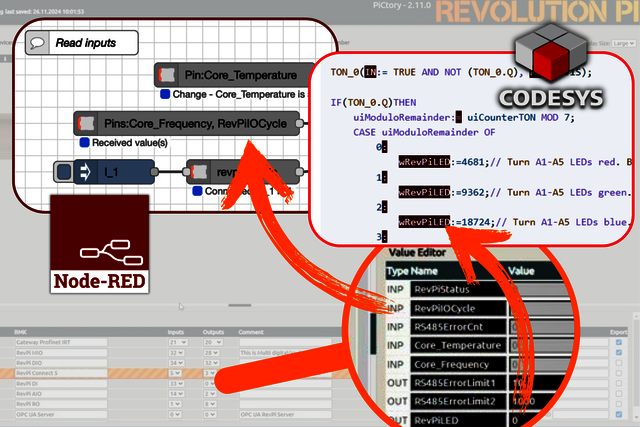
Task: Open Outputs dropdown for Gateway Profinet IRT
Action: (213, 342)
